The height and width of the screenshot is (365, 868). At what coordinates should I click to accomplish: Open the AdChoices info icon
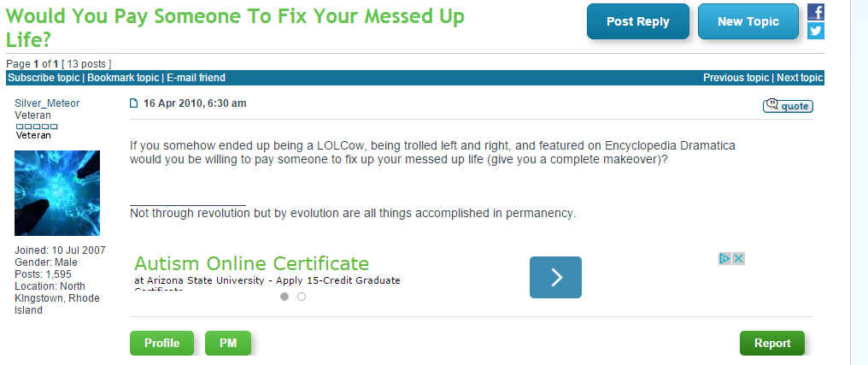point(724,258)
